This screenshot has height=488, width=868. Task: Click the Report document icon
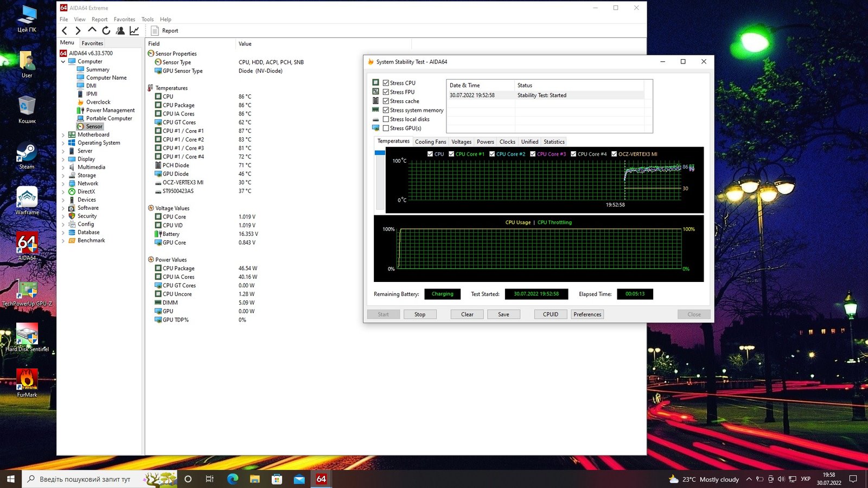pos(155,31)
